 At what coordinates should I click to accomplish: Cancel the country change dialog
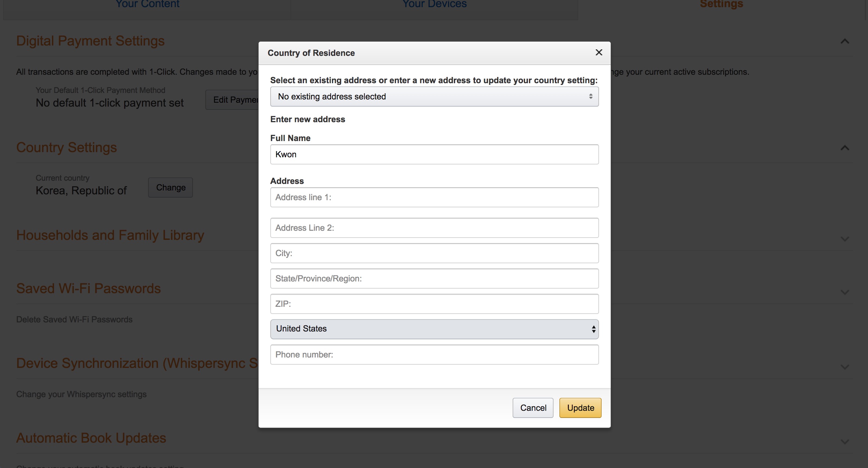533,408
